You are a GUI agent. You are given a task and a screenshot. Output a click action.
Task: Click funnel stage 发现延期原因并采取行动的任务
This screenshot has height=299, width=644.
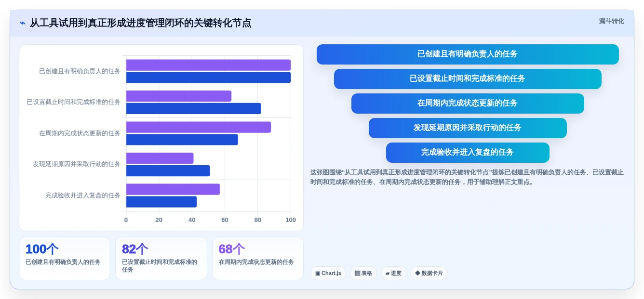tap(468, 128)
